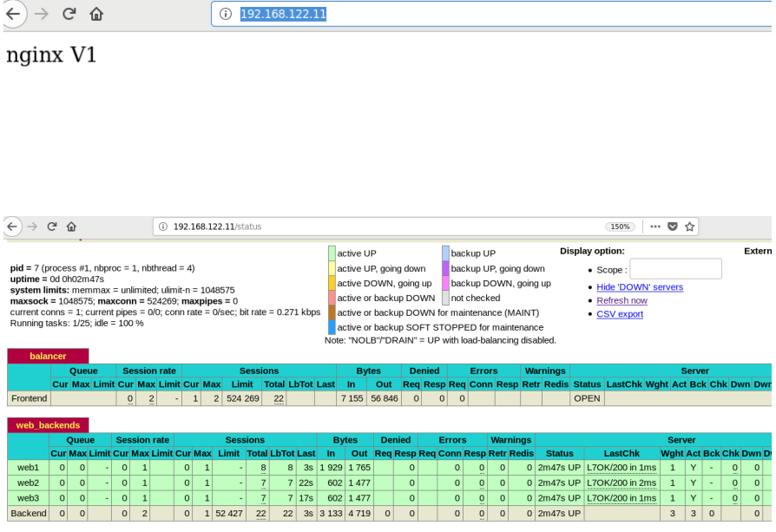The width and height of the screenshot is (776, 532).
Task: Click web1 LastChk L7OK/200 in 1ms
Action: coord(621,467)
